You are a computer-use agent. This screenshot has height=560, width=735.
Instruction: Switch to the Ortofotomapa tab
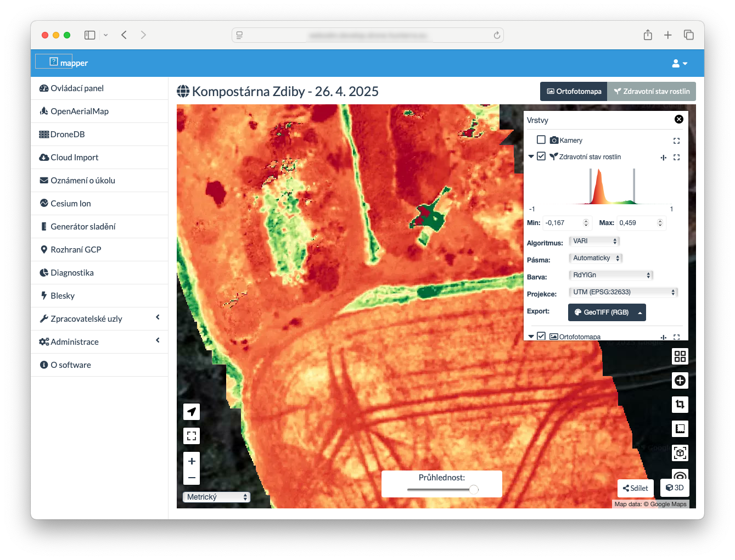pyautogui.click(x=574, y=91)
